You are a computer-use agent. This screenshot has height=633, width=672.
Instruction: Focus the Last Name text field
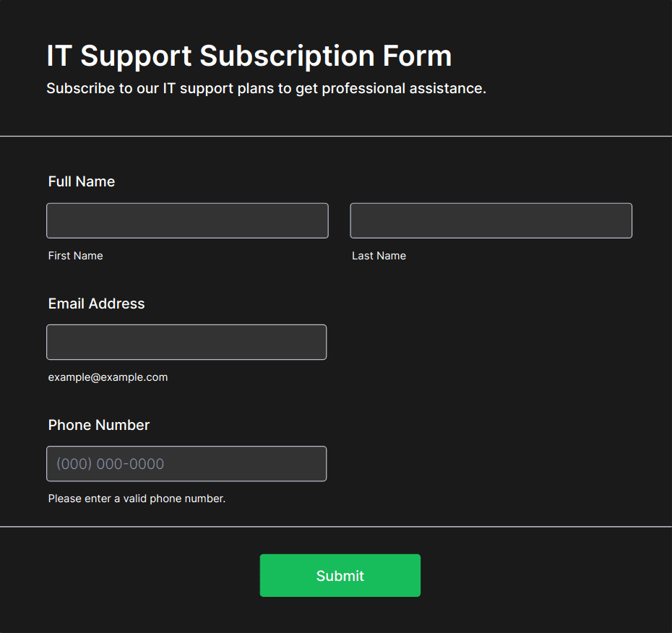pyautogui.click(x=491, y=220)
